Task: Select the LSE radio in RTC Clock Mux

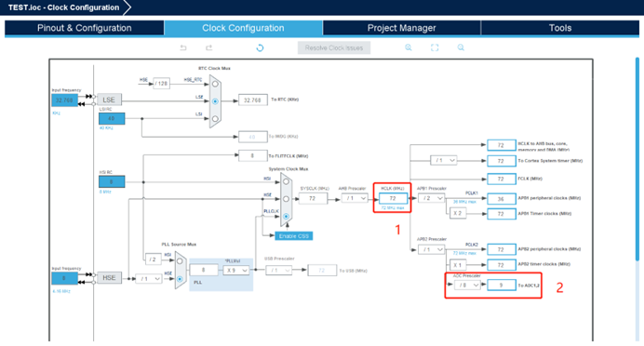Action: point(215,101)
